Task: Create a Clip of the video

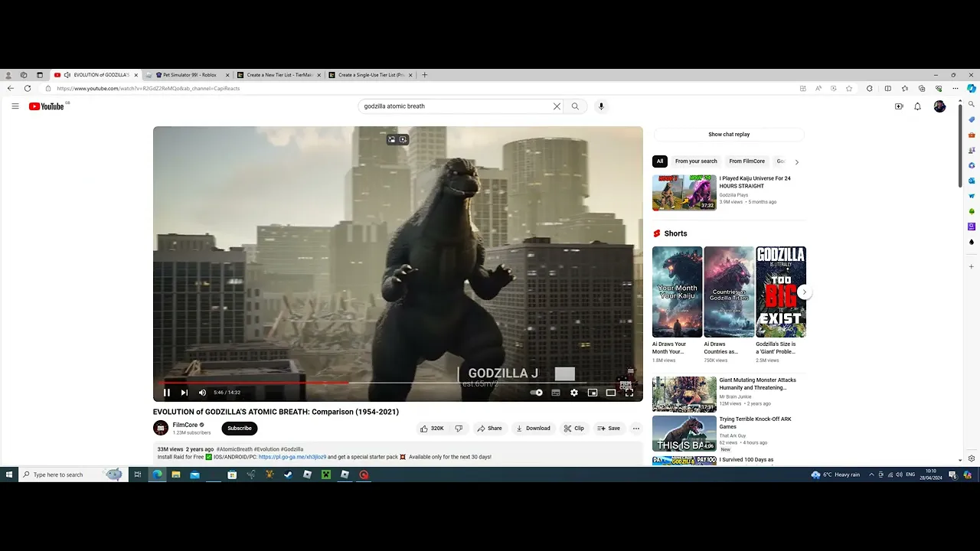Action: (x=574, y=429)
